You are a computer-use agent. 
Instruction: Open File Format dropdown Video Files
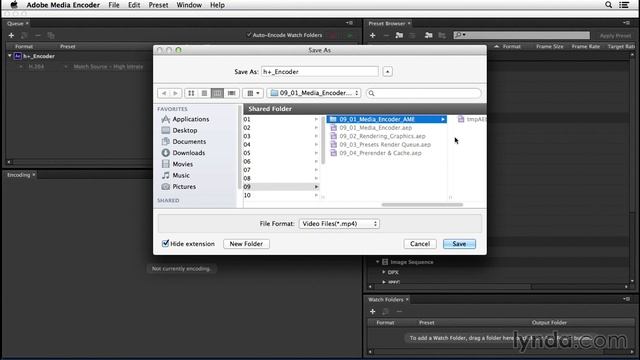pos(339,224)
